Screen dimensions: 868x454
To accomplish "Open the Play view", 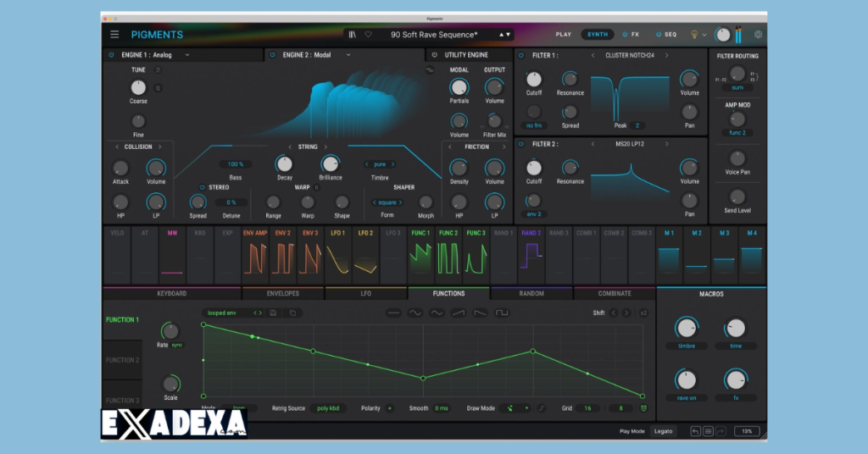I will tap(564, 34).
